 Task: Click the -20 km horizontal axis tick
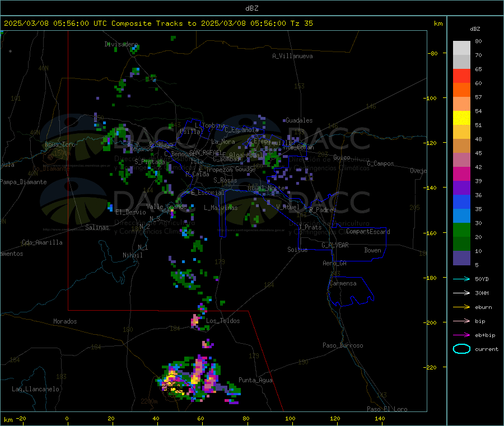tap(21, 418)
